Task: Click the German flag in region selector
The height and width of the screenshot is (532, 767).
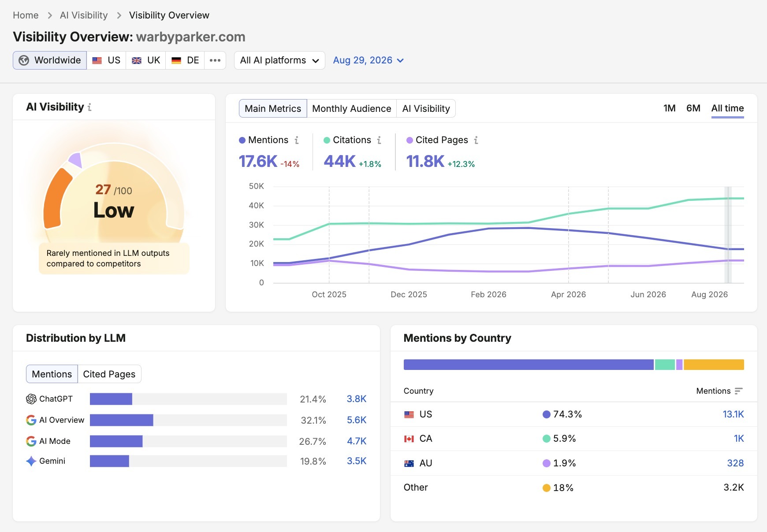Action: tap(176, 60)
